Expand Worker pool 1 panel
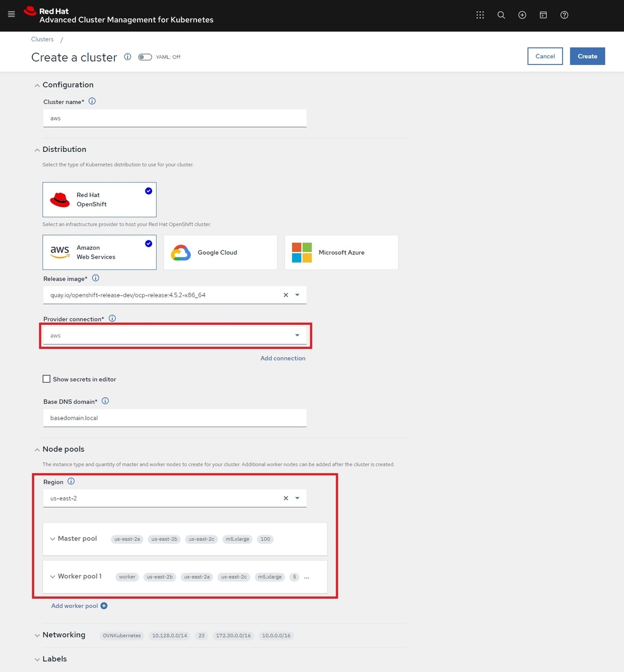Screen dimensions: 624x672 pyautogui.click(x=53, y=576)
